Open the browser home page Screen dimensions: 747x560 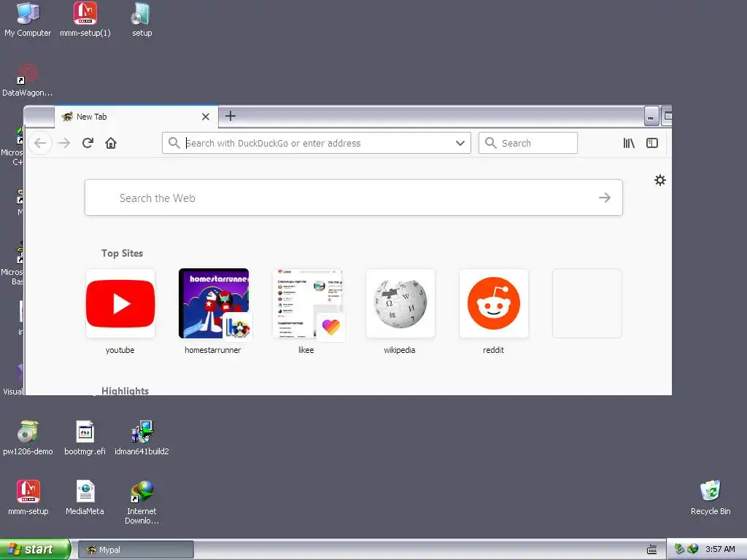(111, 143)
